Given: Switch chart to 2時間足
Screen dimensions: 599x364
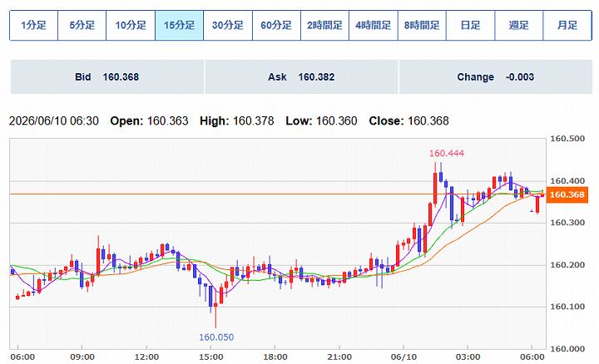Looking at the screenshot, I should click(x=324, y=26).
